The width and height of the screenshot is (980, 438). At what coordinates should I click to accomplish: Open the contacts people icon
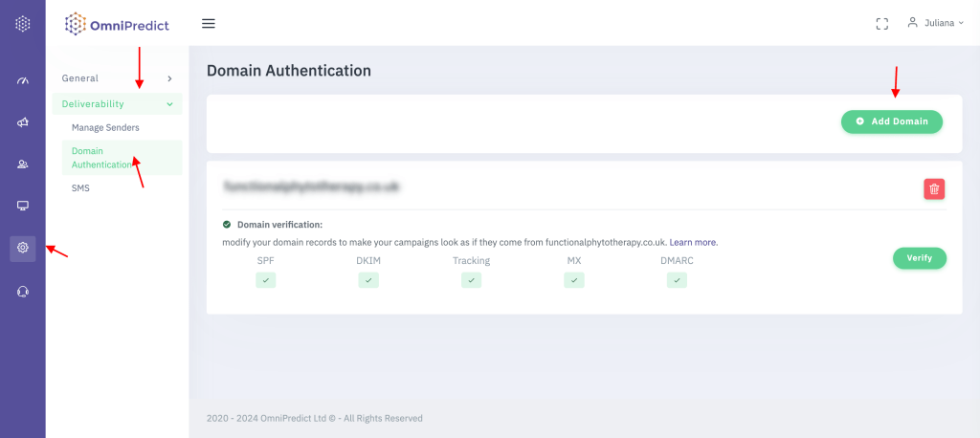click(x=23, y=164)
